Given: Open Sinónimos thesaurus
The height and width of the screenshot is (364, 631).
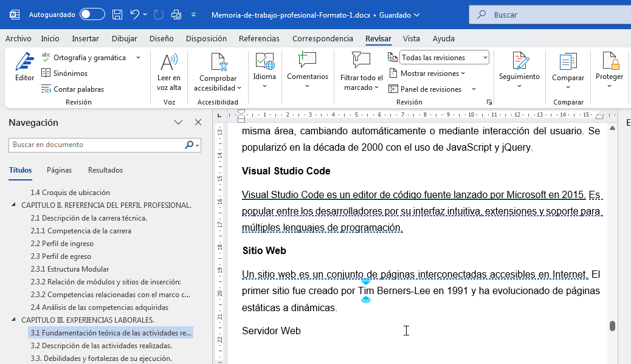Looking at the screenshot, I should 64,74.
